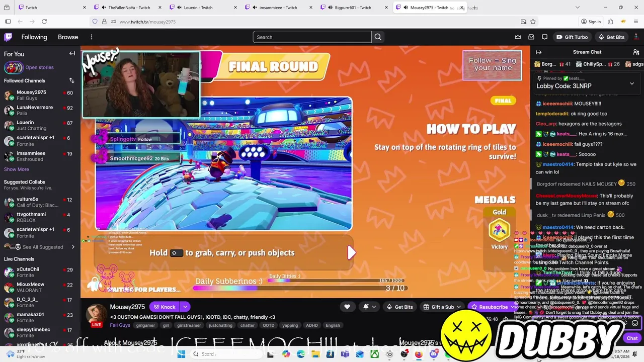This screenshot has width=644, height=362.
Task: Open the emote picker smiley in chat
Action: click(x=635, y=323)
